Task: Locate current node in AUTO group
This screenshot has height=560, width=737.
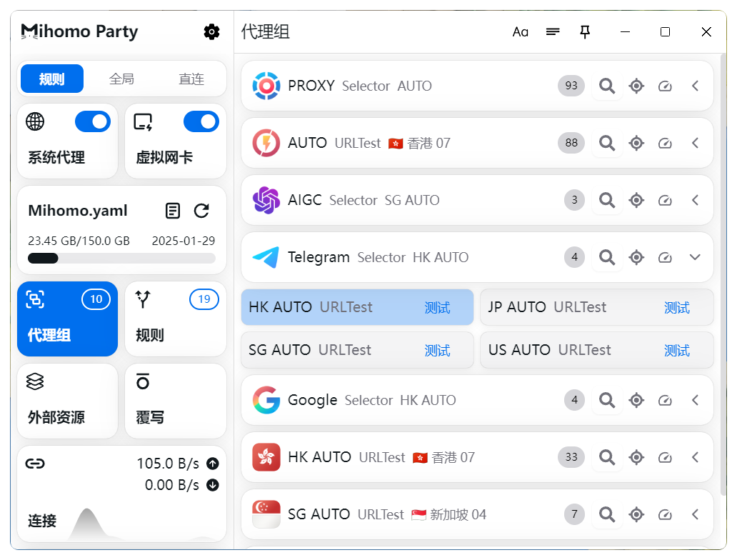Action: 636,143
